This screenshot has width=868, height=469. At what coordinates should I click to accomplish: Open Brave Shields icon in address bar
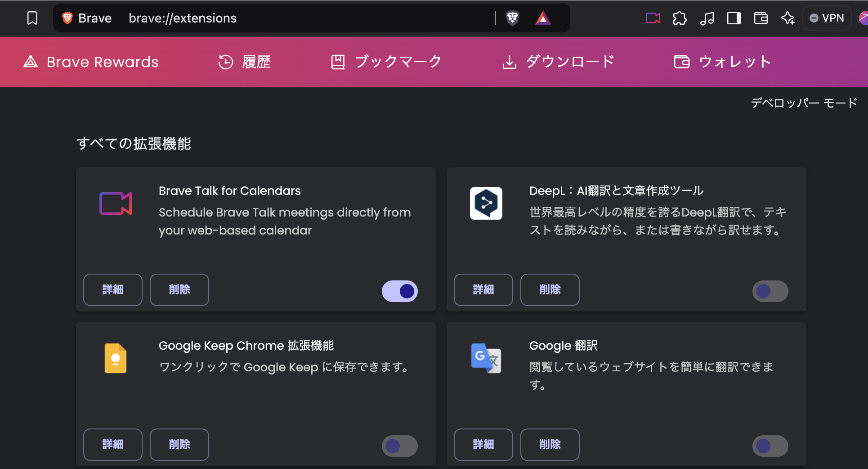pyautogui.click(x=512, y=18)
